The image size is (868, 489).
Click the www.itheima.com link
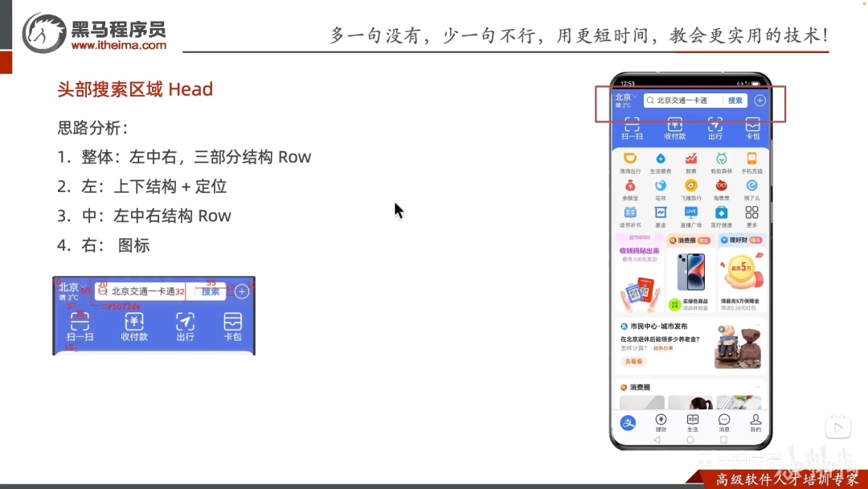click(x=118, y=45)
